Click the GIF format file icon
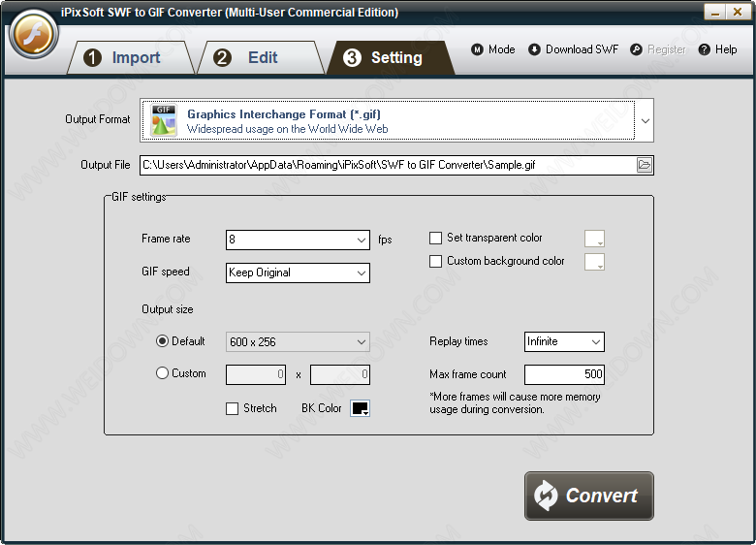Screen dimensions: 756x545 point(164,120)
